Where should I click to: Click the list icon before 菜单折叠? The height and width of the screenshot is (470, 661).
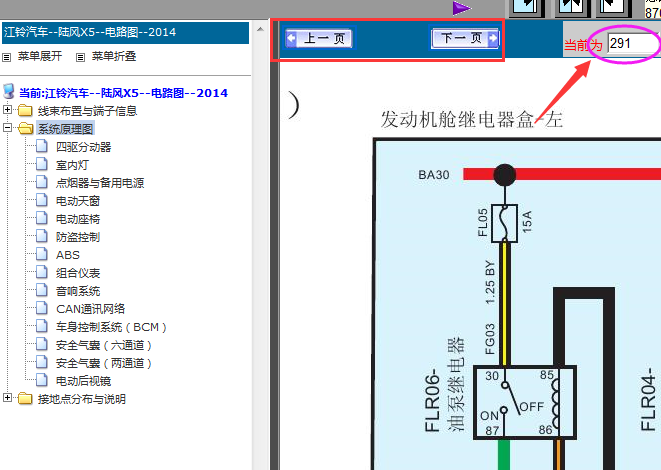coord(81,57)
